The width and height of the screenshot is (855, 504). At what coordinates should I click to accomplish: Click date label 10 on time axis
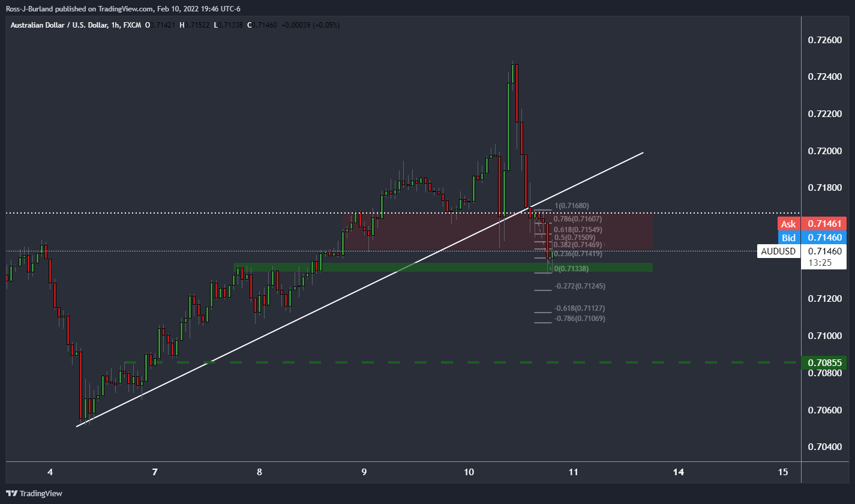(469, 472)
